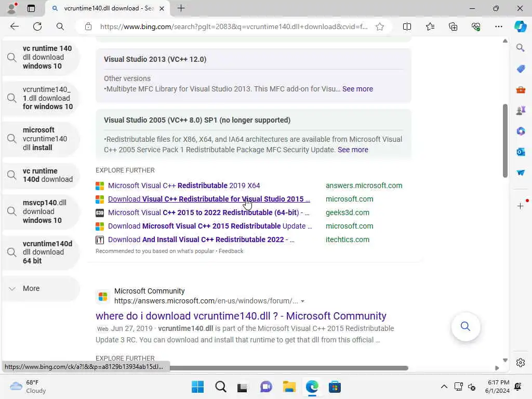This screenshot has width=532, height=399.
Task: Search 'microsoft vcruntime140 dll install'
Action: pyautogui.click(x=41, y=139)
